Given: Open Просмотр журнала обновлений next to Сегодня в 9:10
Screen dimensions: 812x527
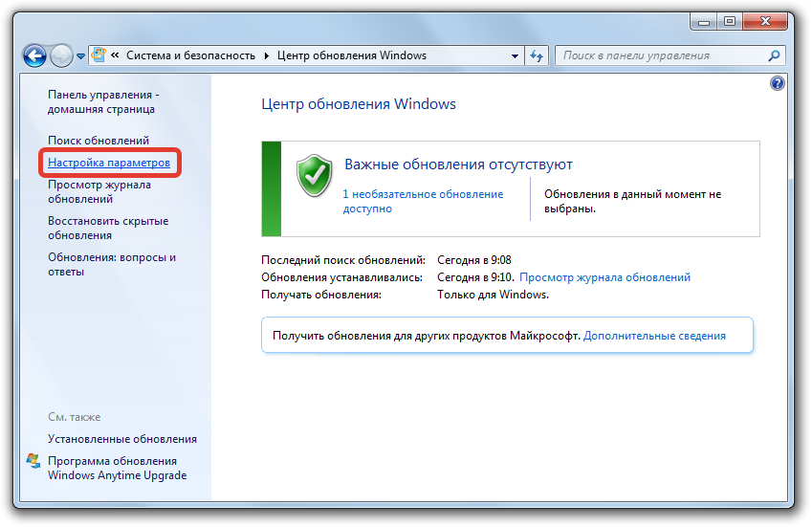Looking at the screenshot, I should click(x=604, y=277).
